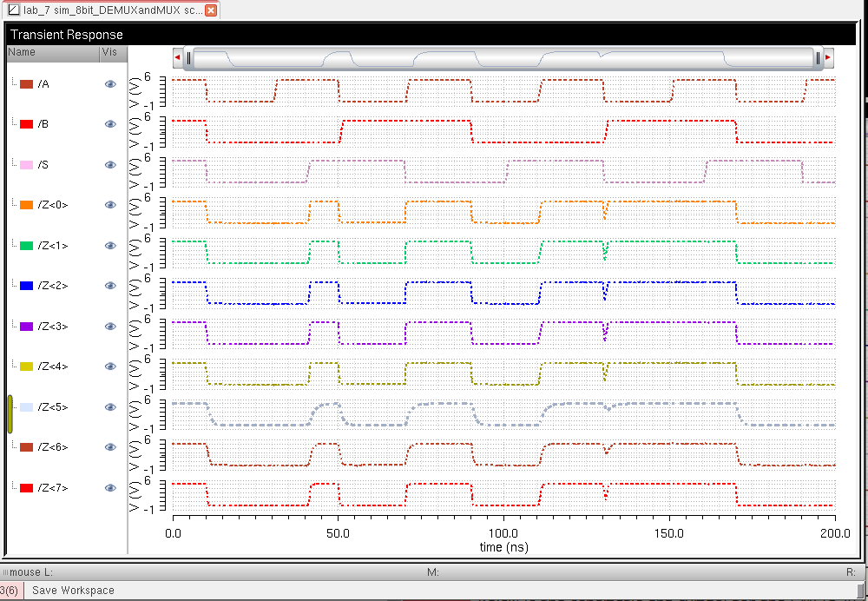Click the blue /Z<2> color swatch
The image size is (868, 601).
click(26, 286)
